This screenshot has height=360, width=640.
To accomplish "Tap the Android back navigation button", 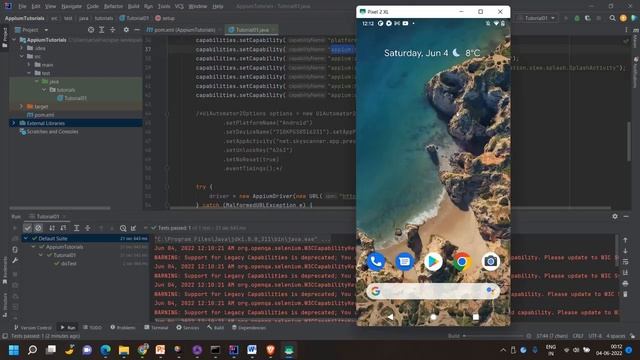I will [x=390, y=317].
